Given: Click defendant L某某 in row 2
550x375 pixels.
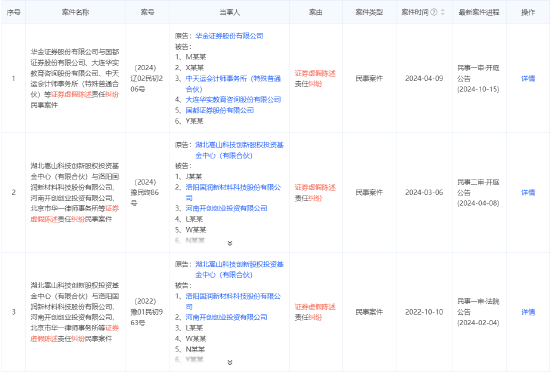Looking at the screenshot, I should tap(194, 219).
